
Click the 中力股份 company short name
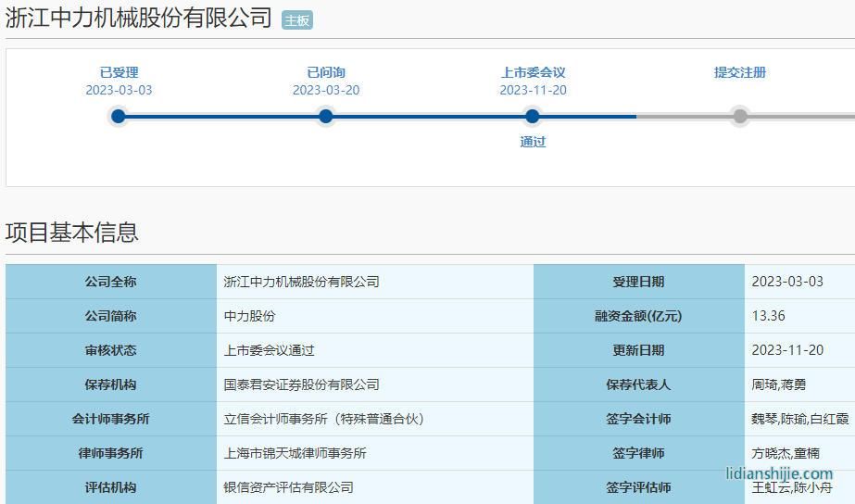point(249,316)
